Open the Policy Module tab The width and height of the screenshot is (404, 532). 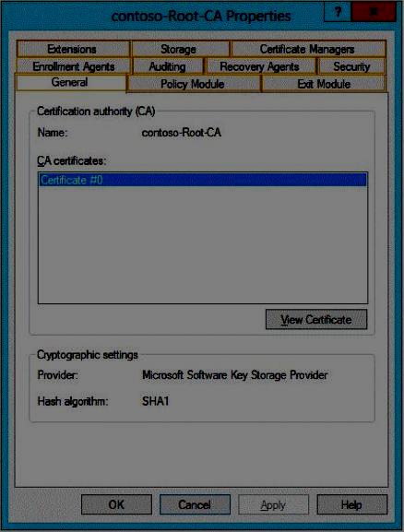coord(193,84)
